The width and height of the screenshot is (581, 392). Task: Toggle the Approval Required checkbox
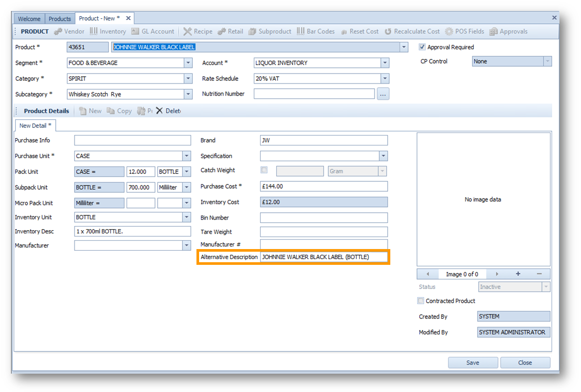422,47
